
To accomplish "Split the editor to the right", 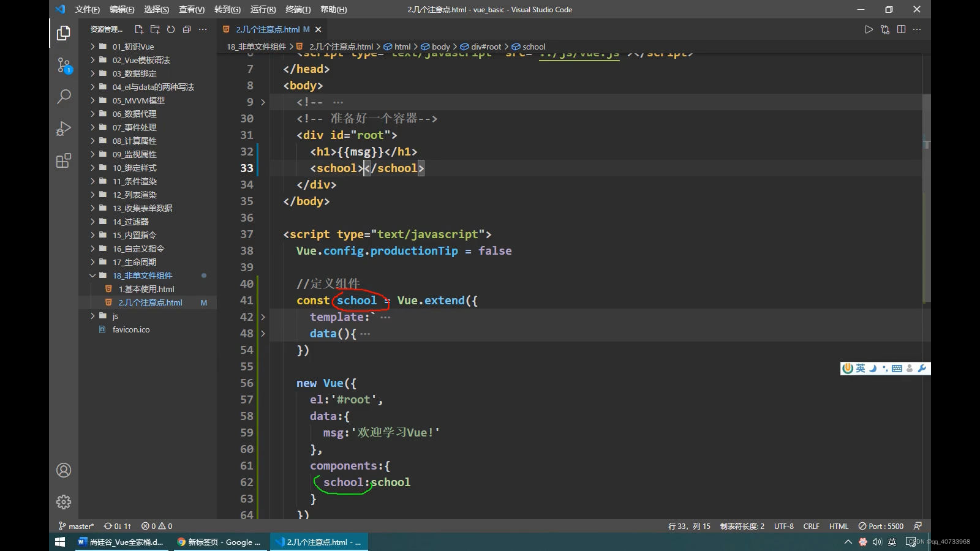I will click(901, 29).
